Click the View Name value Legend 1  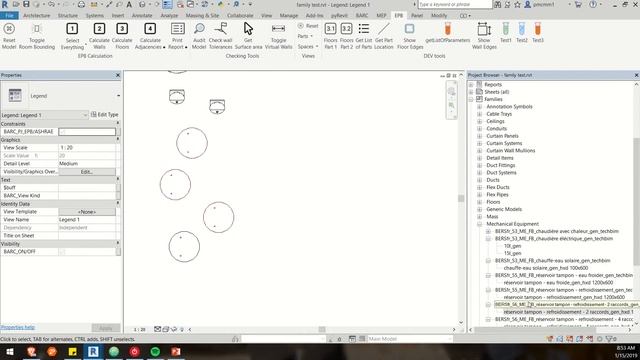tap(87, 220)
